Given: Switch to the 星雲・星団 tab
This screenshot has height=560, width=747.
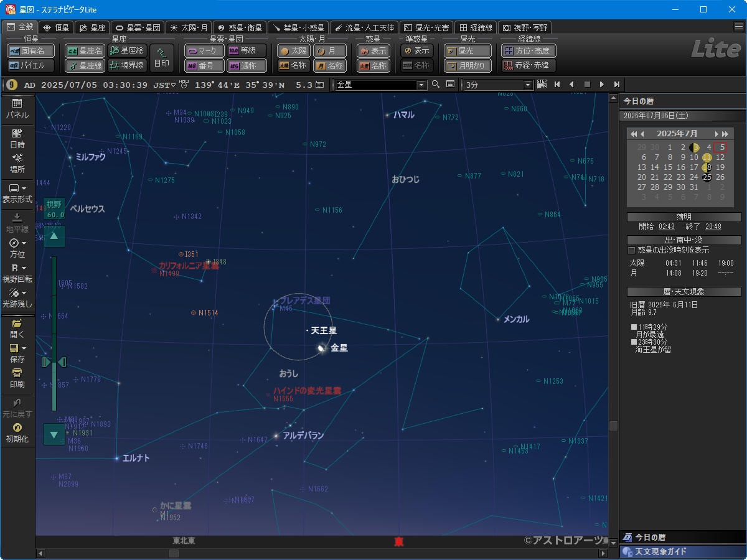Looking at the screenshot, I should click(138, 27).
